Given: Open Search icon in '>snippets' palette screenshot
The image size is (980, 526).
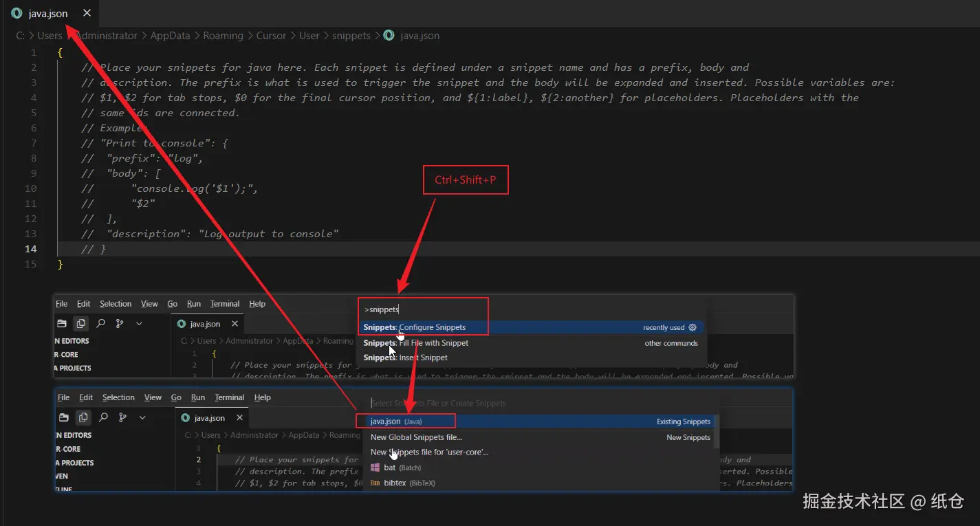Looking at the screenshot, I should click(x=100, y=323).
